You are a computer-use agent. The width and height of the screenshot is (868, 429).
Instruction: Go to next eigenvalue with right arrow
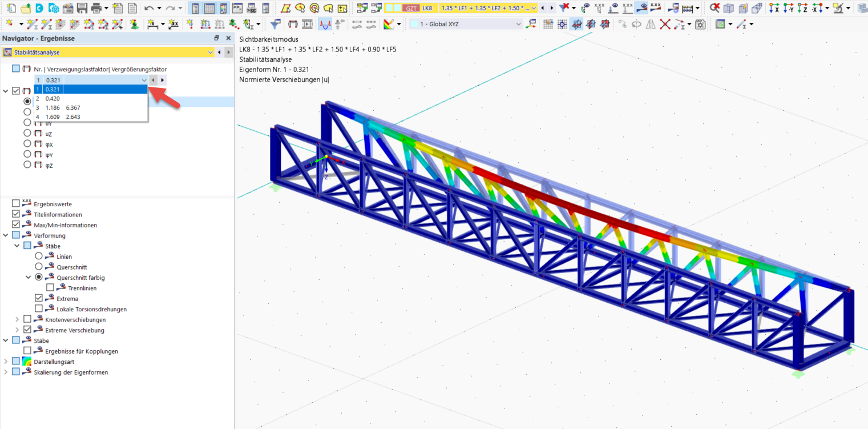coord(162,80)
